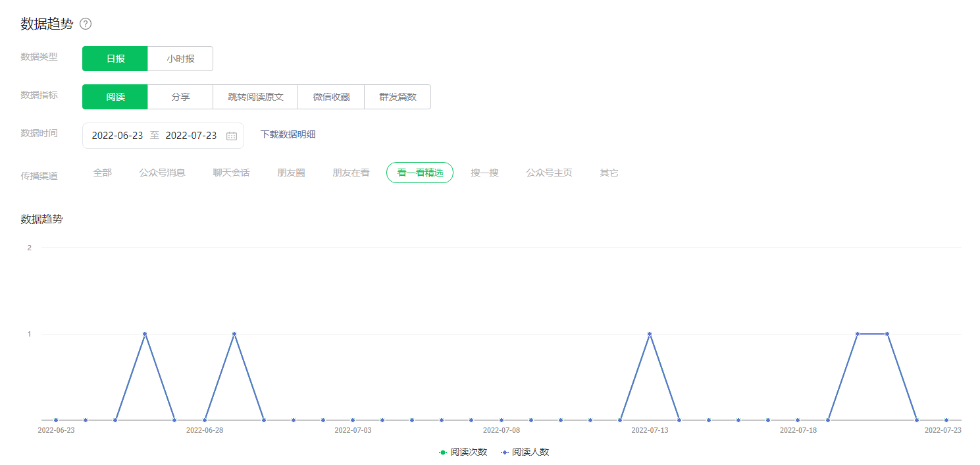Select the 阅读 metric tab

click(115, 97)
